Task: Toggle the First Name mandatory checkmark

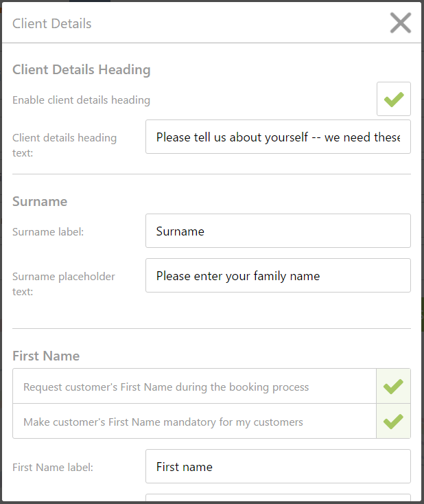Action: coord(394,422)
